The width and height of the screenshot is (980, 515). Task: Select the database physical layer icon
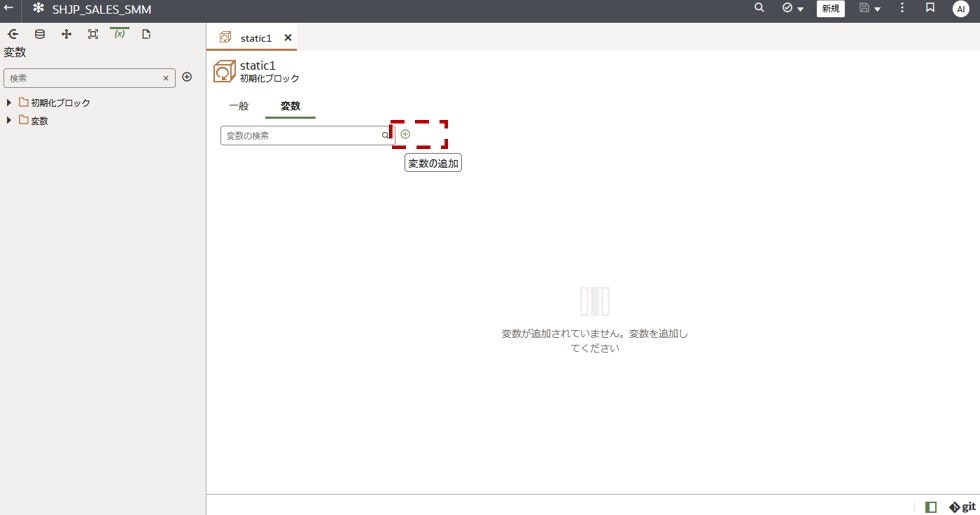[40, 34]
